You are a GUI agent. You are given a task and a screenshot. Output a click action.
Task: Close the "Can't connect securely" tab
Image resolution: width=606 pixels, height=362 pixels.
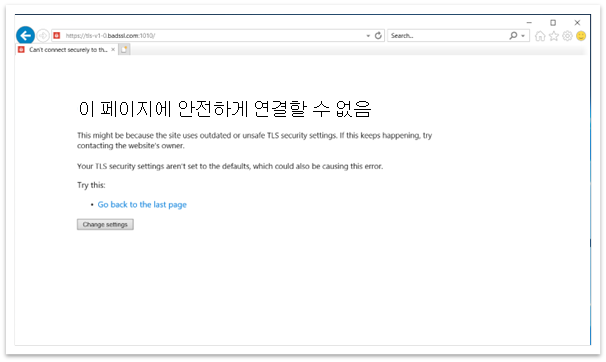(x=113, y=49)
